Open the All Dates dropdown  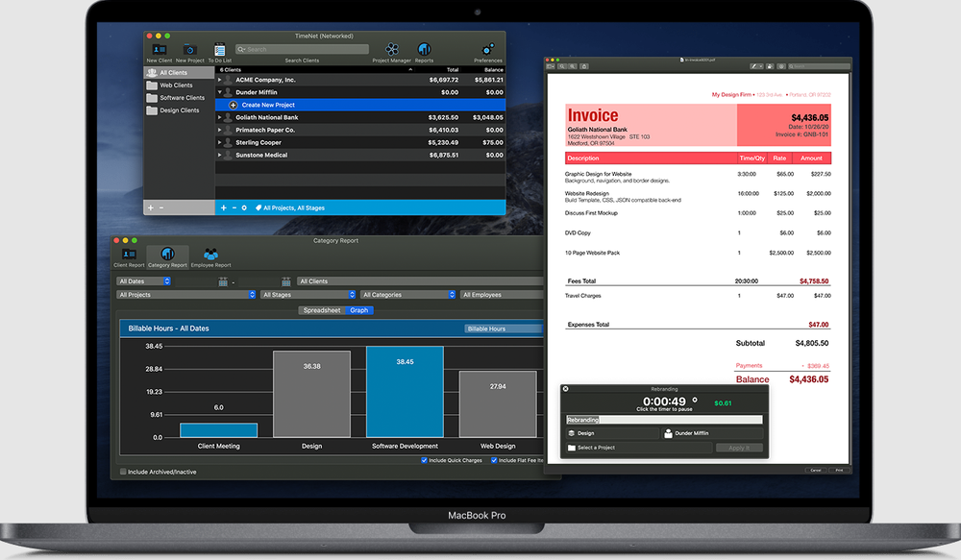[x=143, y=281]
